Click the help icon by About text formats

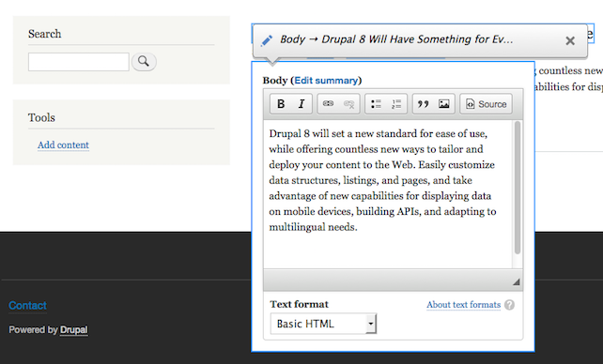(x=510, y=305)
